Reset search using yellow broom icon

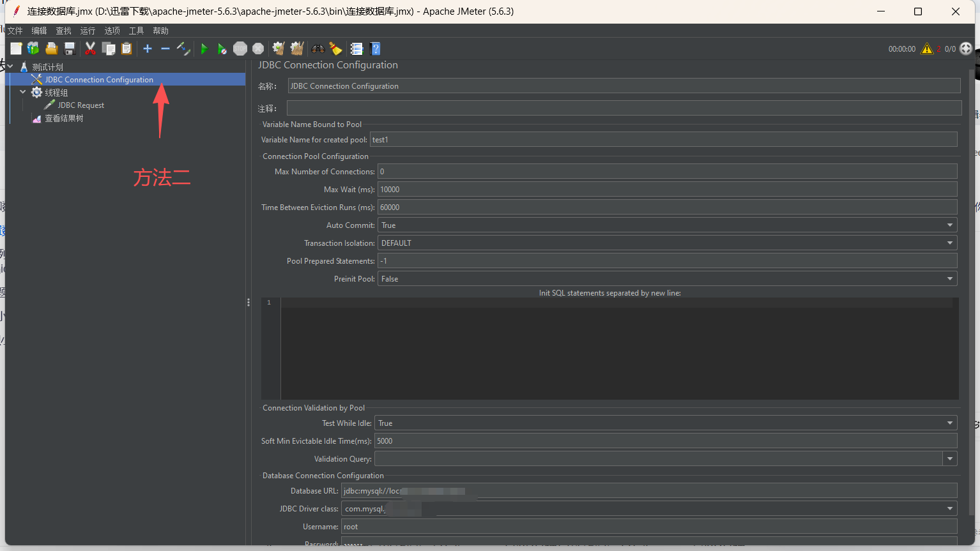335,49
